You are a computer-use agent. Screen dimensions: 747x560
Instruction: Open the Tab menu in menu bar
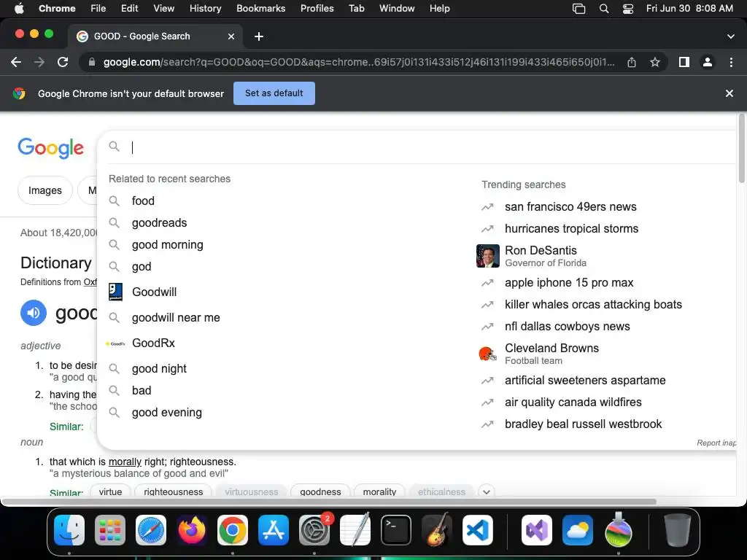(x=356, y=9)
